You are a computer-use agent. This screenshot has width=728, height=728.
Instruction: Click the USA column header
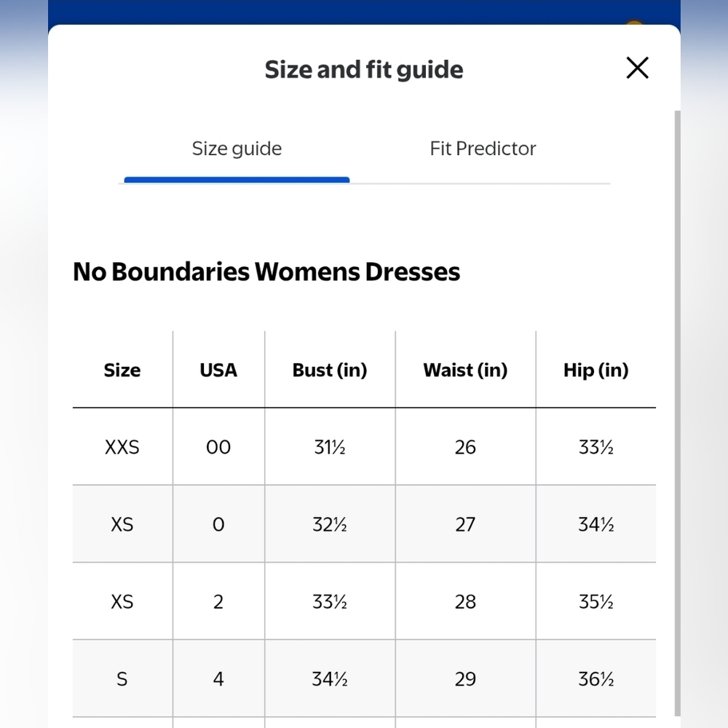click(218, 370)
